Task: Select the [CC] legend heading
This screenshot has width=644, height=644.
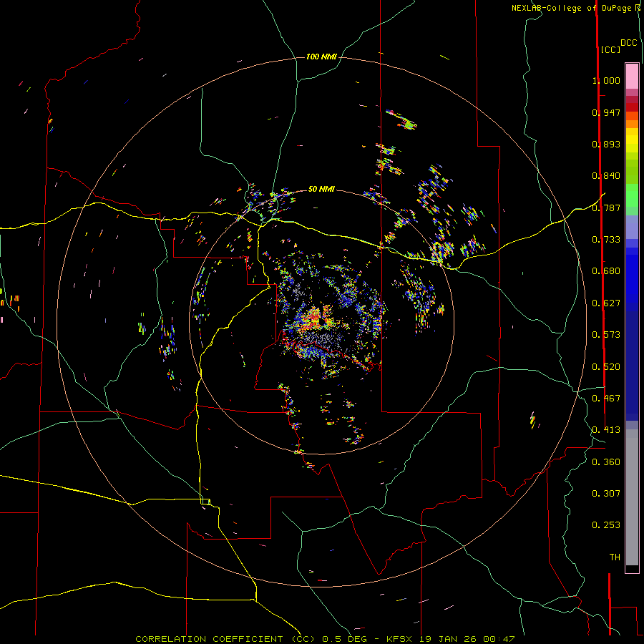Action: pyautogui.click(x=610, y=49)
